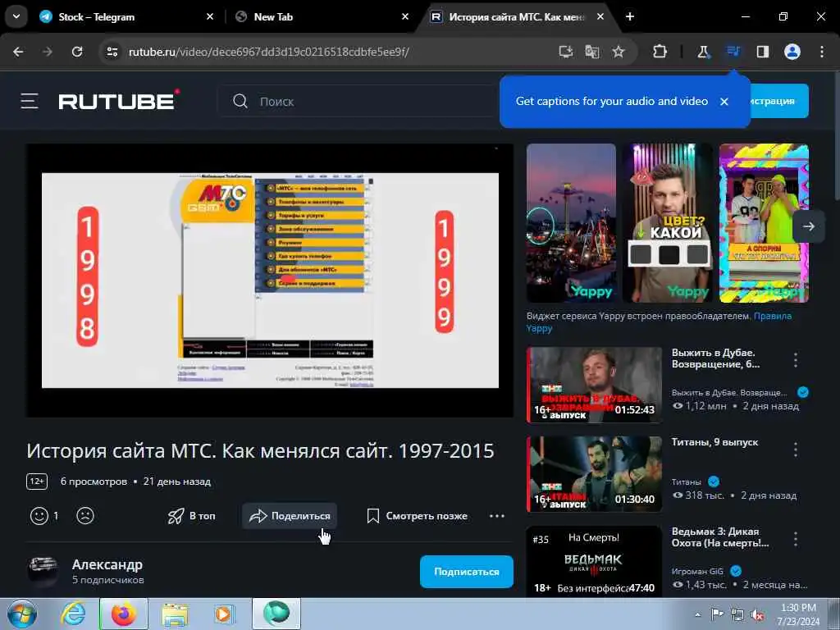Show hidden tray icons arrow
Viewport: 840px width, 630px height.
(697, 614)
